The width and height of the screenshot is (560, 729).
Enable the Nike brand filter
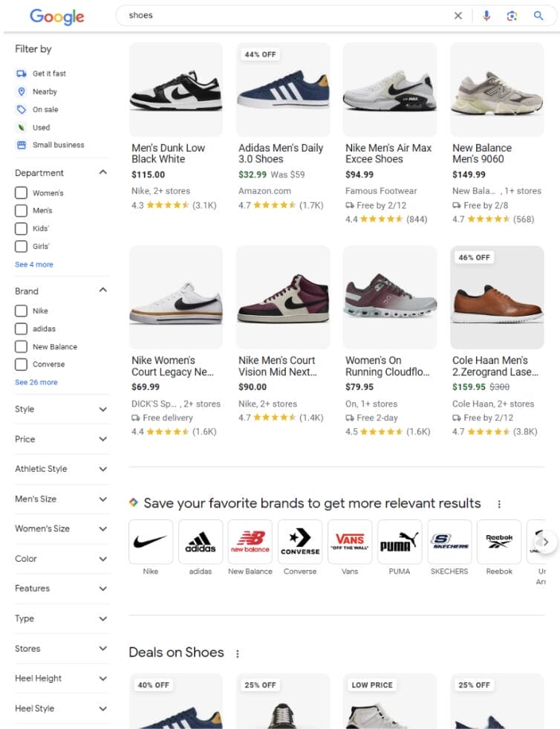tap(22, 311)
